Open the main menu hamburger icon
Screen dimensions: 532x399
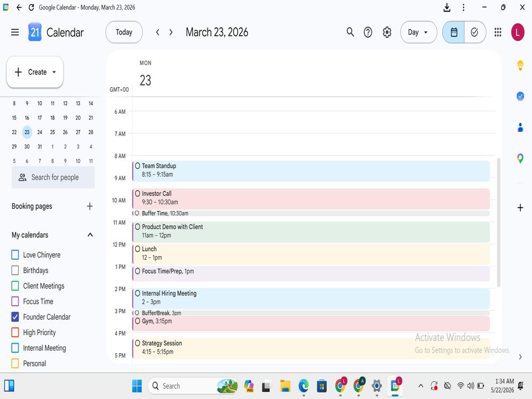15,32
